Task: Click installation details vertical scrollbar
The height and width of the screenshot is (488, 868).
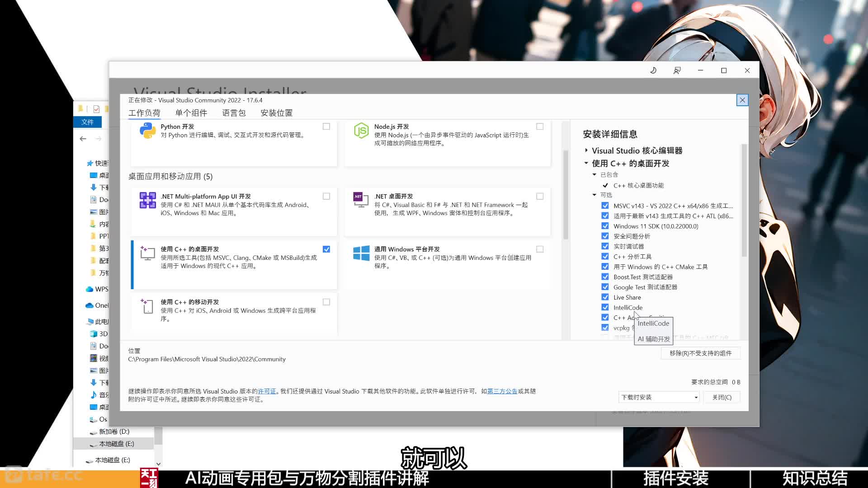Action: pyautogui.click(x=744, y=201)
